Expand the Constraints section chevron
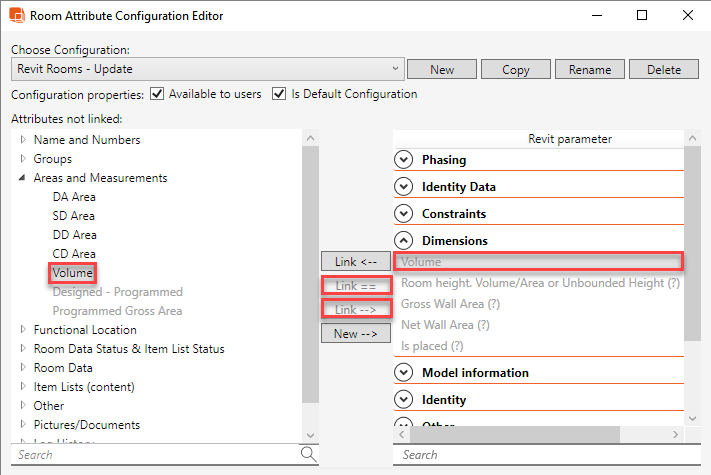711x475 pixels. (404, 214)
